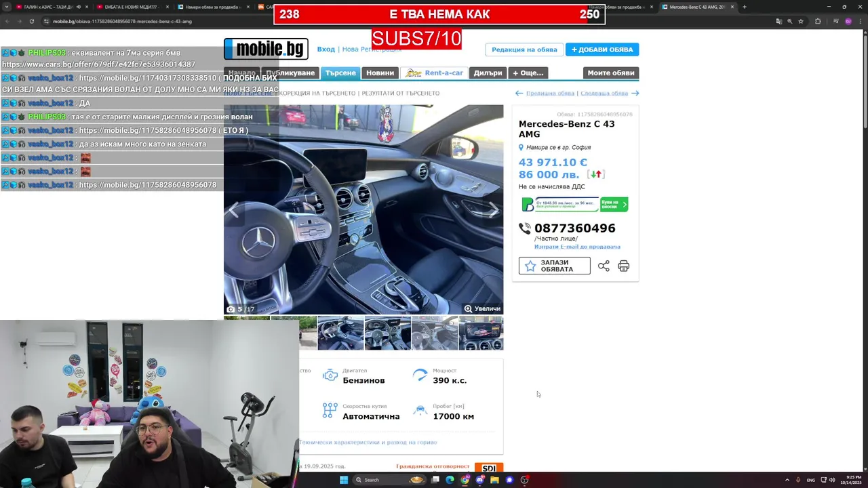Click the Увеличи enlarge photo button
This screenshot has width=868, height=488.
(x=482, y=309)
